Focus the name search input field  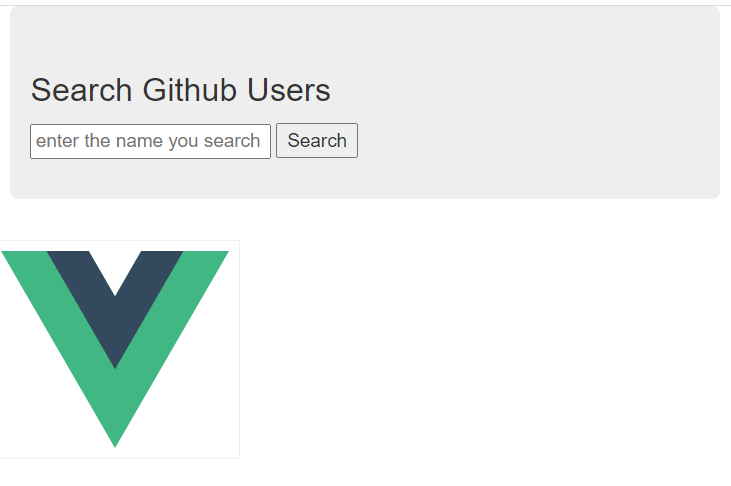coord(150,141)
